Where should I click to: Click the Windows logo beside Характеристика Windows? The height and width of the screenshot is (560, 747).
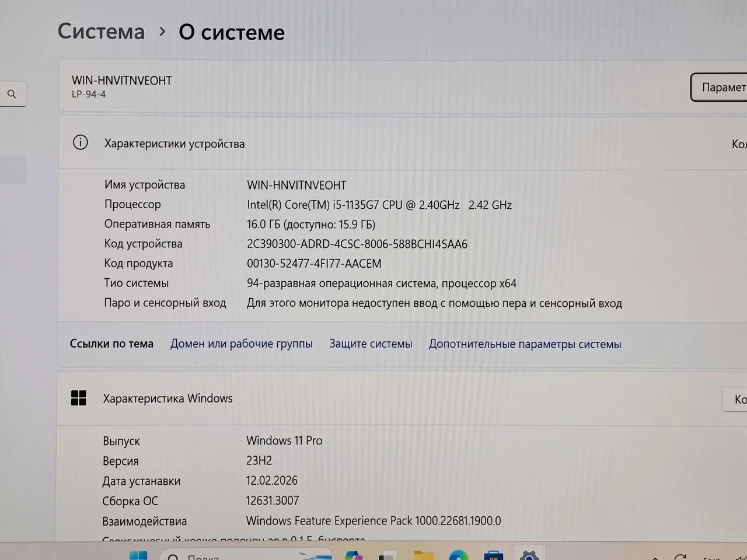(78, 398)
